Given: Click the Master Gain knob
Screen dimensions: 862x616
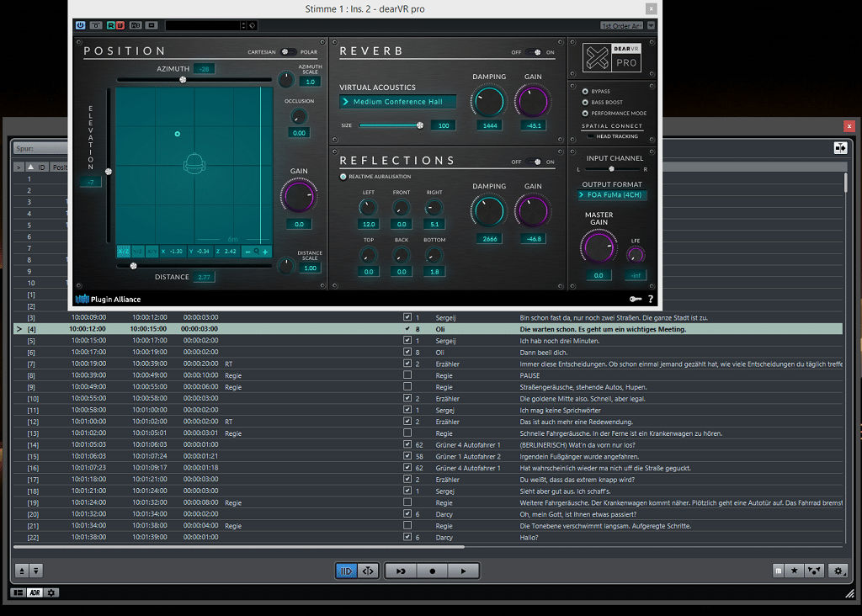Looking at the screenshot, I should tap(599, 247).
